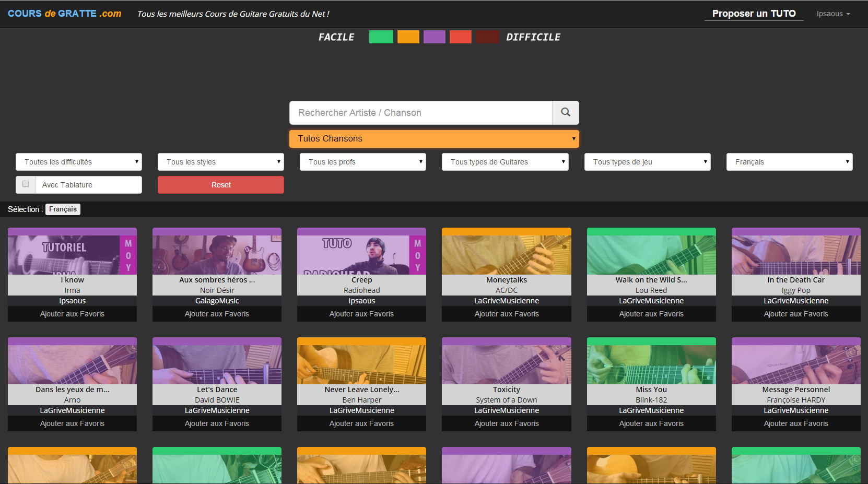This screenshot has height=484, width=868.
Task: Open the Toxicity video thumbnail
Action: (x=507, y=364)
